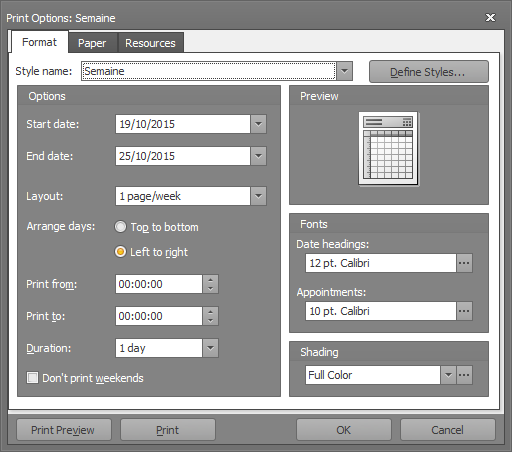Viewport: 512px width, 452px height.
Task: Increase Print from time with up arrow
Action: click(x=210, y=280)
